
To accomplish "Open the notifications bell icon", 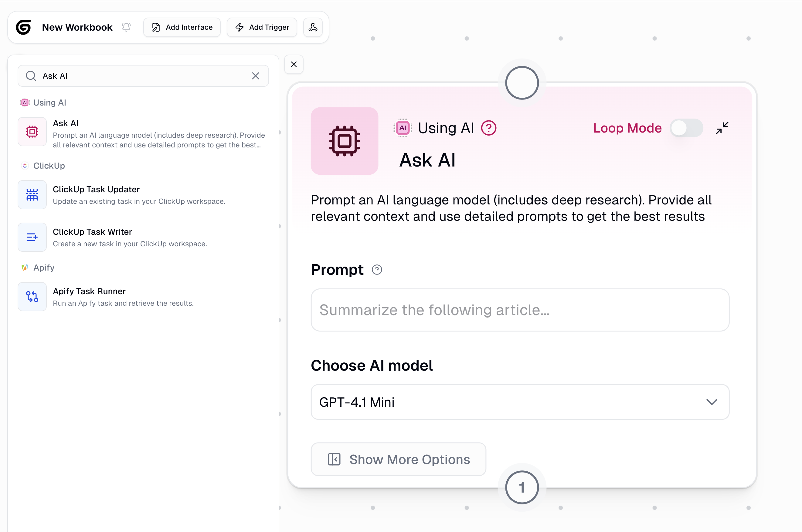I will click(126, 27).
